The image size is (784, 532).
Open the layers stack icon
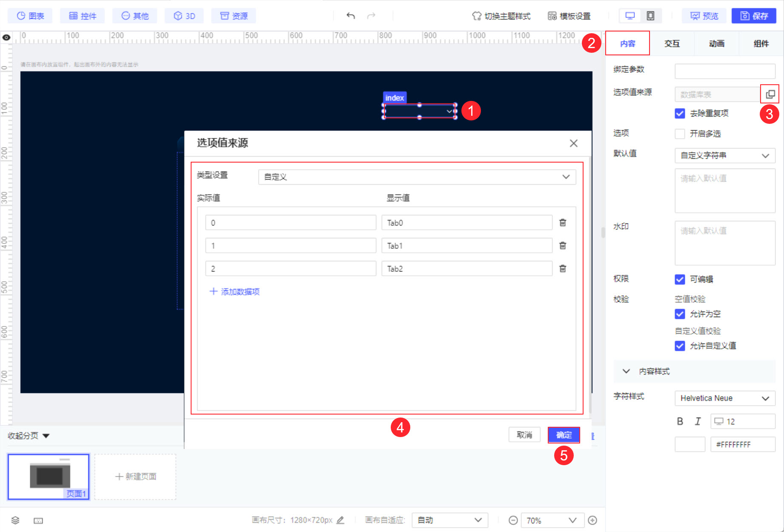coord(15,520)
